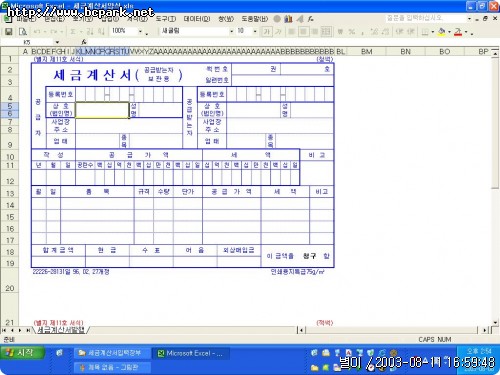The height and width of the screenshot is (375, 500).
Task: Click the font color icon with red underline
Action: click(458, 32)
